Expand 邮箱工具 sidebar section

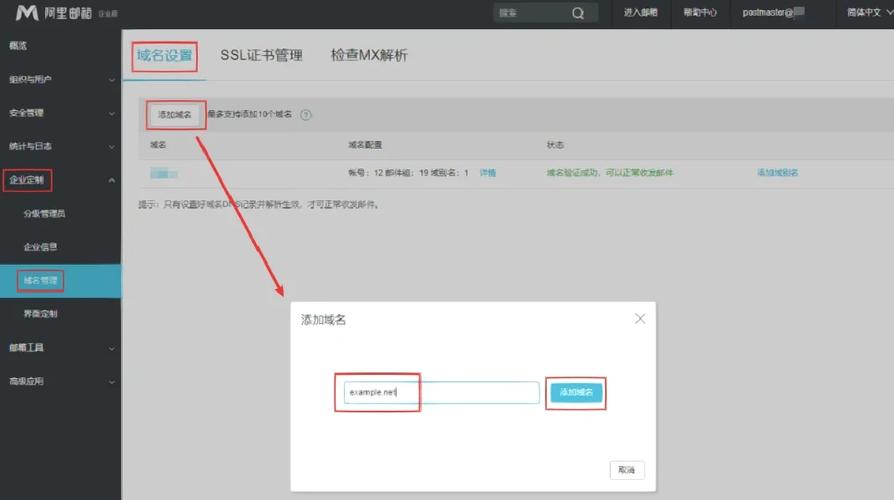pos(60,348)
